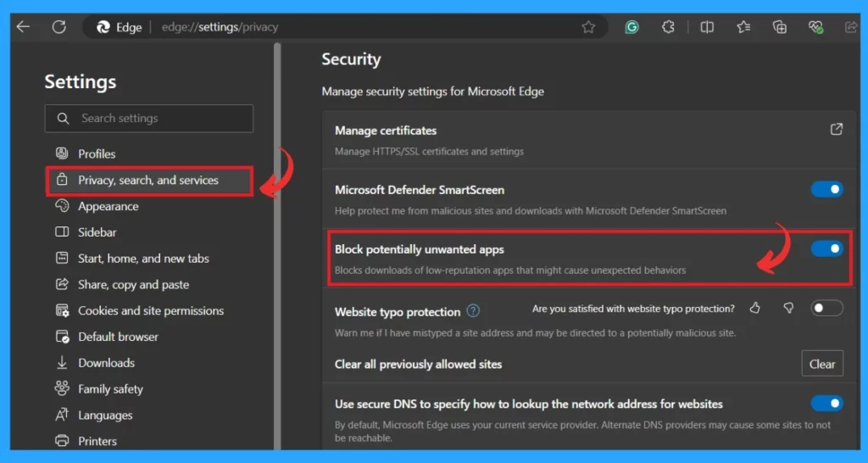Click the Share icon in toolbar
Viewport: 868px width, 463px height.
(851, 26)
